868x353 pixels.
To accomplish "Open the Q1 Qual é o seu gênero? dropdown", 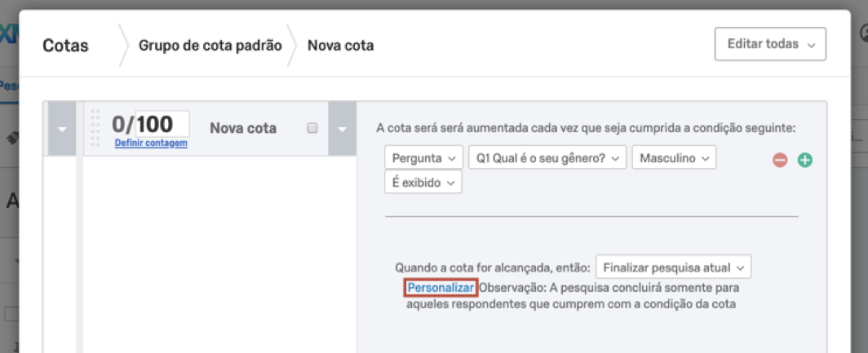I will [x=547, y=158].
